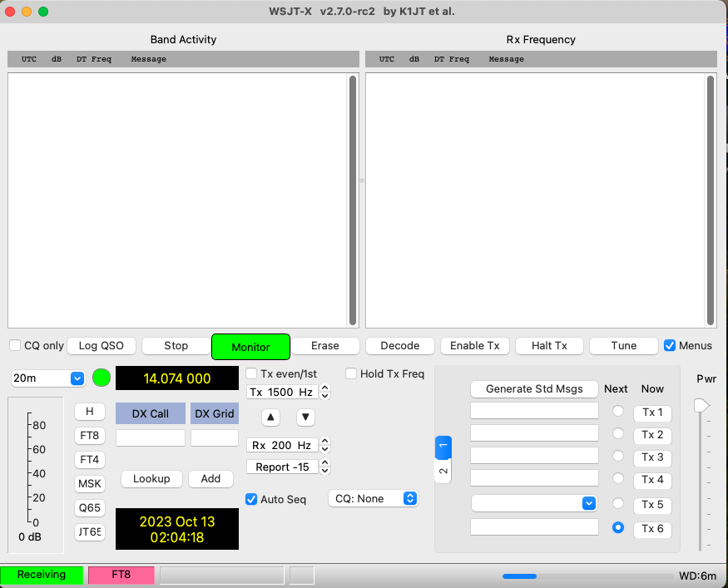The height and width of the screenshot is (588, 728).
Task: Uncheck the Menus checkbox
Action: (x=670, y=345)
